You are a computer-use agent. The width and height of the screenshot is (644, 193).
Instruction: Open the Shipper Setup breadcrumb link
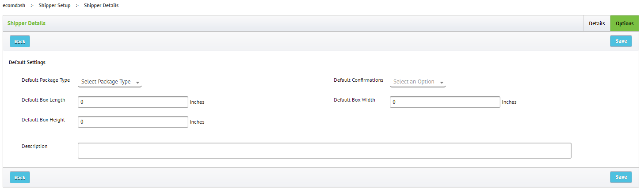(x=54, y=6)
